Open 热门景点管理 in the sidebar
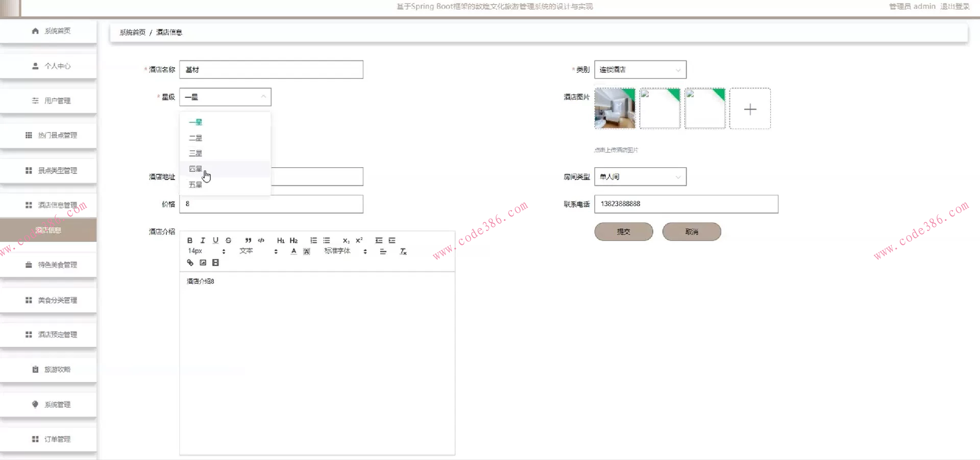 (48, 136)
